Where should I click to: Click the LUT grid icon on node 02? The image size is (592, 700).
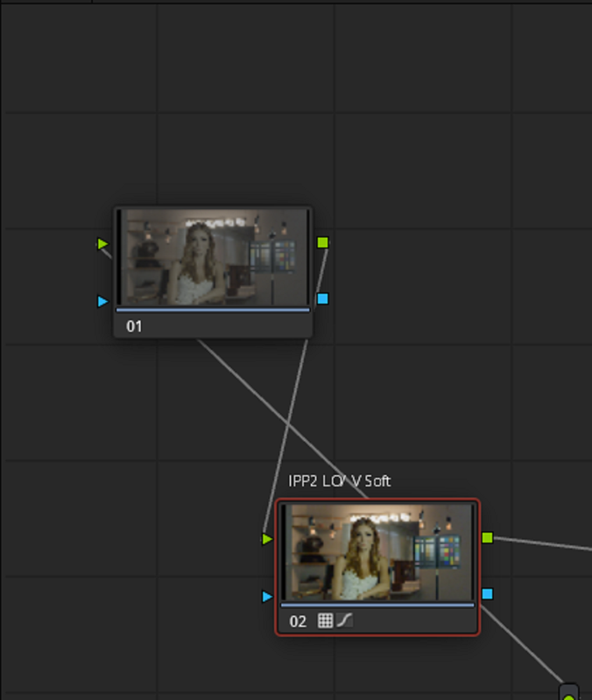coord(325,620)
